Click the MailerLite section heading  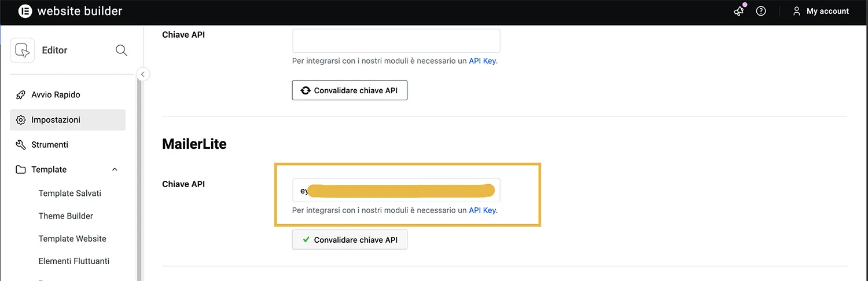194,144
